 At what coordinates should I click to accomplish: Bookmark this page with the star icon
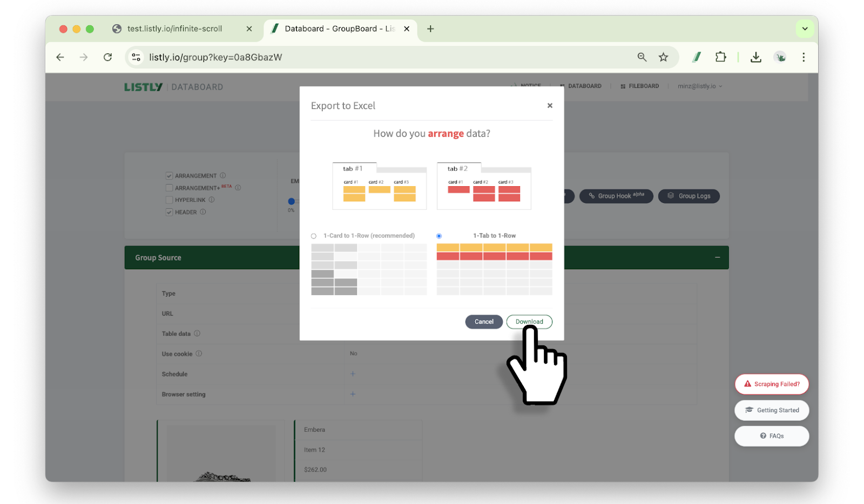click(x=663, y=57)
